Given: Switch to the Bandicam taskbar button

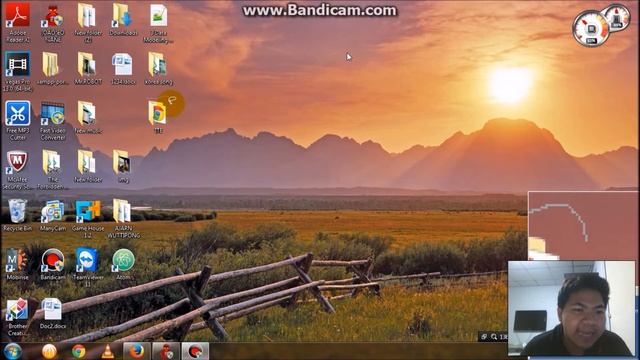Looking at the screenshot, I should pyautogui.click(x=195, y=351).
